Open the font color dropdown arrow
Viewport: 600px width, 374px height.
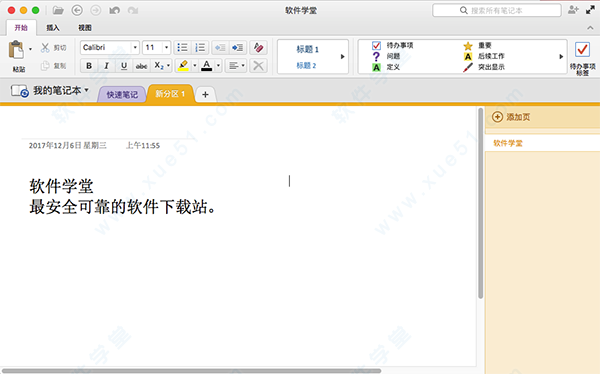point(218,66)
